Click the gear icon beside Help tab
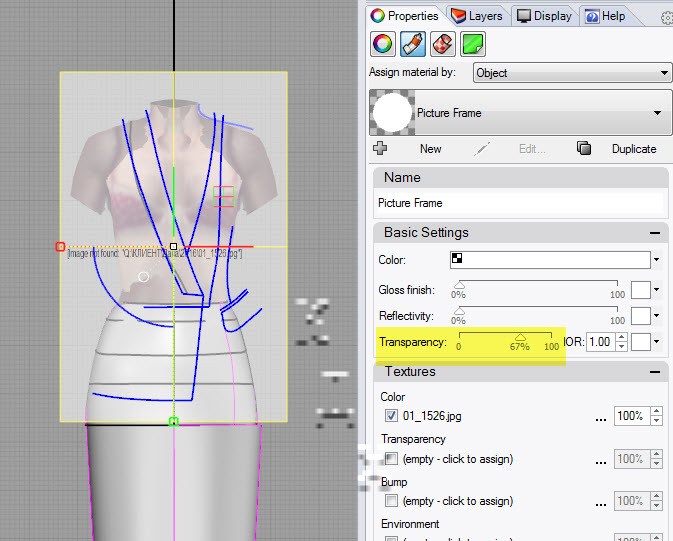Image resolution: width=673 pixels, height=541 pixels. point(667,18)
